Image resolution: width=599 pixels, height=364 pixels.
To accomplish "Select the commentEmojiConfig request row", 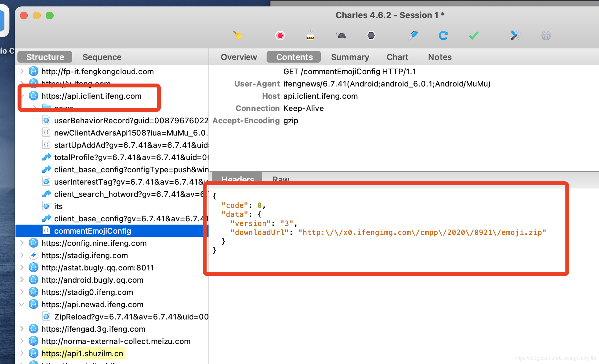I will click(112, 231).
